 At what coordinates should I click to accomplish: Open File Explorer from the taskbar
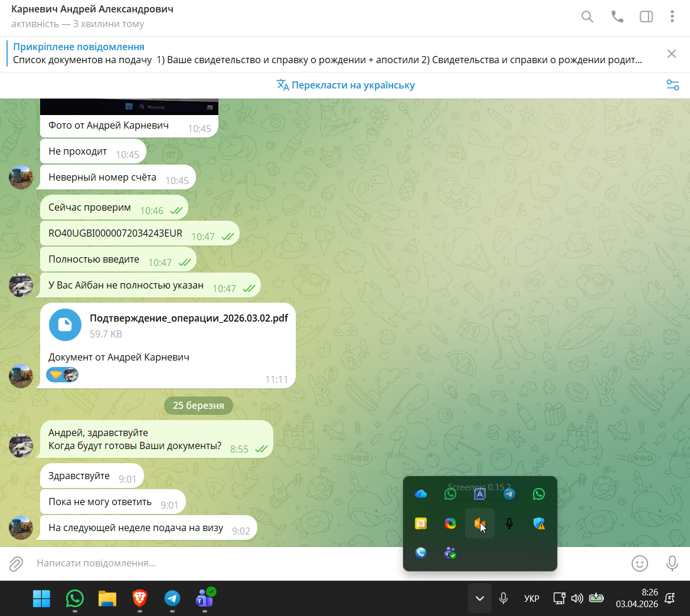[107, 598]
